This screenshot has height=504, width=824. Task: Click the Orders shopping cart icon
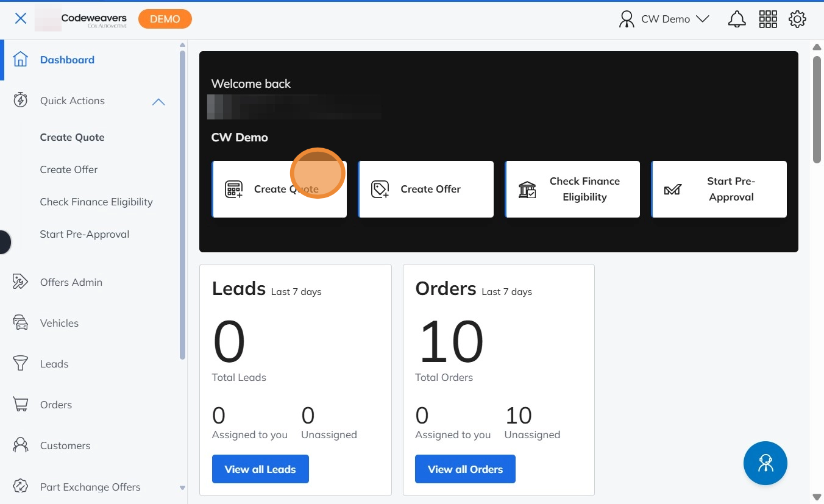[x=21, y=405]
